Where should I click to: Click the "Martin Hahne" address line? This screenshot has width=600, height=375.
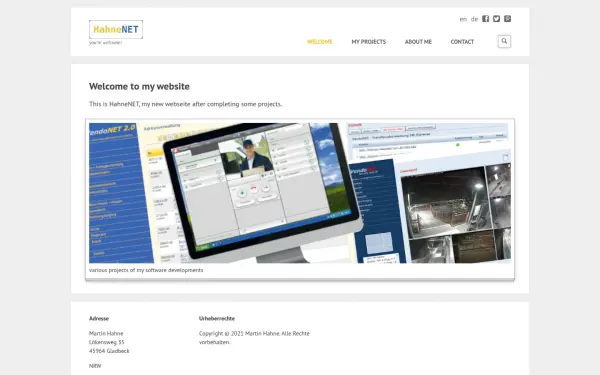(106, 333)
